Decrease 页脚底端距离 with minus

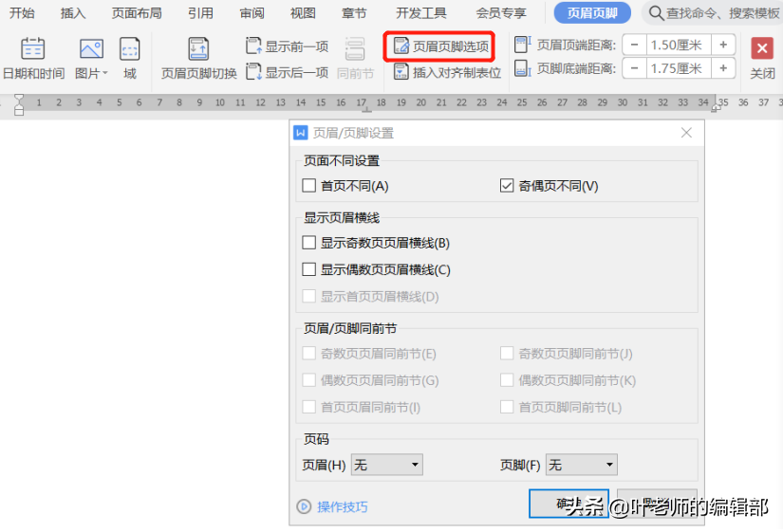635,68
